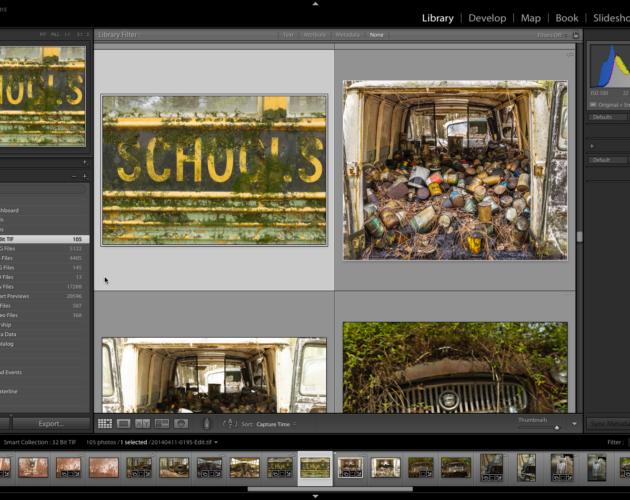630x500 pixels.
Task: Open Default dropdown below Defaults
Action: click(x=606, y=160)
